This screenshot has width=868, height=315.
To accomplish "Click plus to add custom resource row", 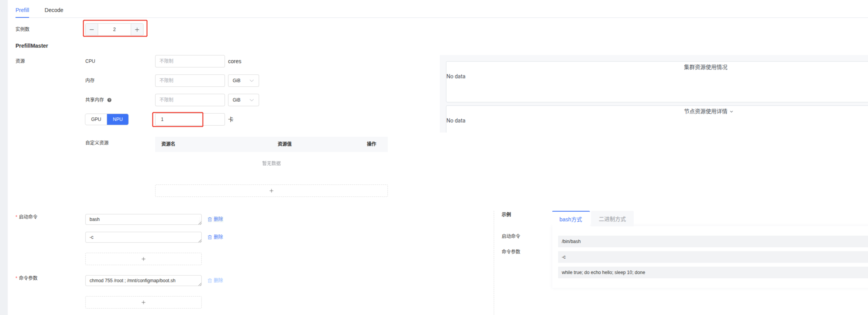I will pyautogui.click(x=271, y=191).
